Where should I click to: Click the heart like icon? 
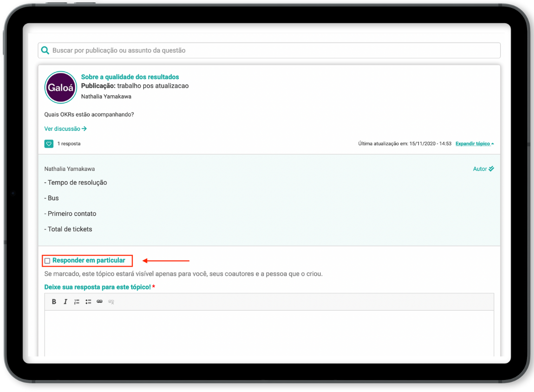coord(49,144)
